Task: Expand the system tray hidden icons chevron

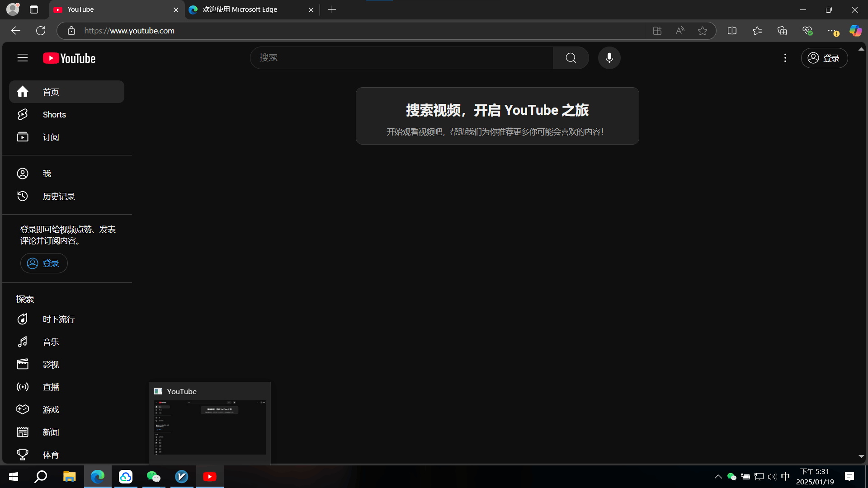Action: click(718, 477)
